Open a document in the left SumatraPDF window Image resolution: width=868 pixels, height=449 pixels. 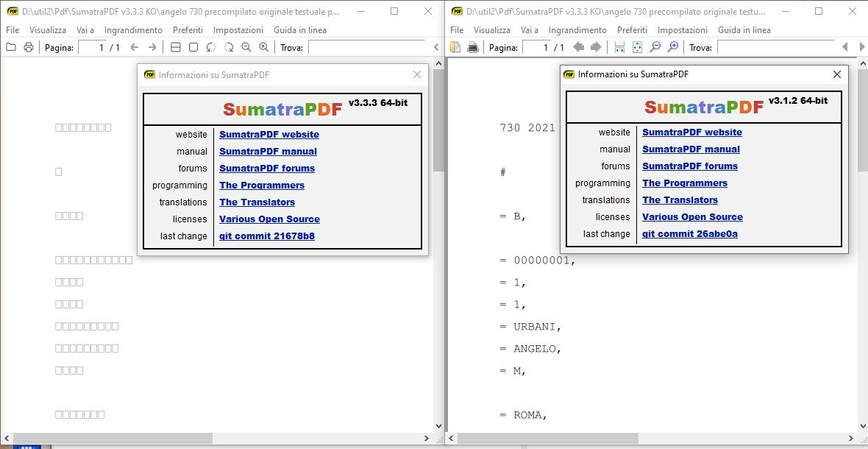pos(10,46)
